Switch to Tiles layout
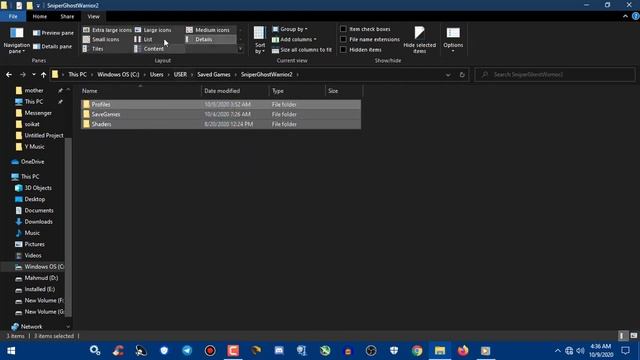 click(93, 49)
